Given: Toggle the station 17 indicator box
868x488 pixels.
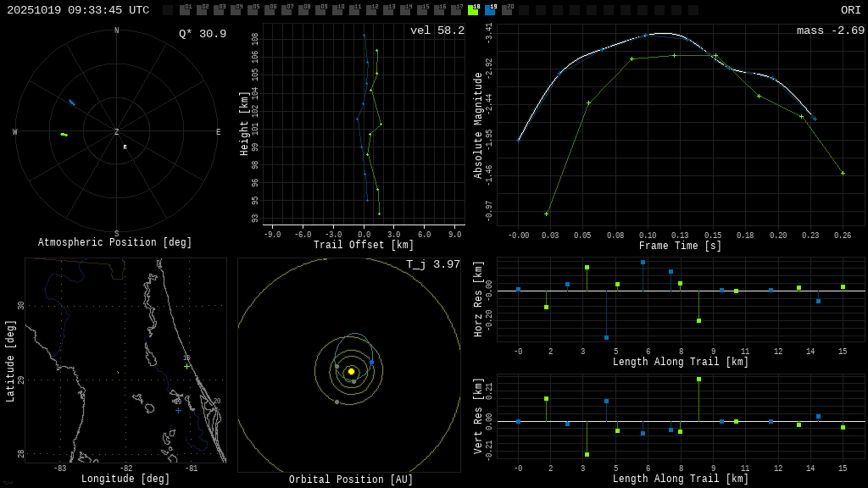Looking at the screenshot, I should pos(456,10).
